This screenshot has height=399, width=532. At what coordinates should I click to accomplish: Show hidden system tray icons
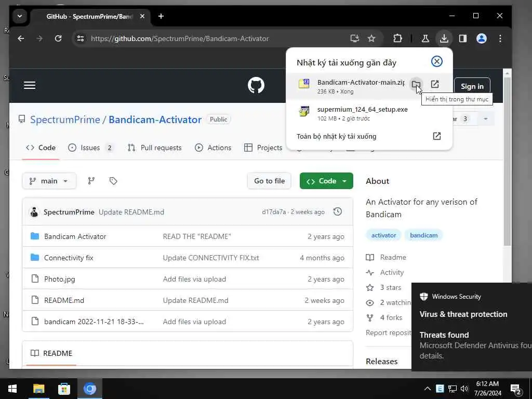click(428, 389)
